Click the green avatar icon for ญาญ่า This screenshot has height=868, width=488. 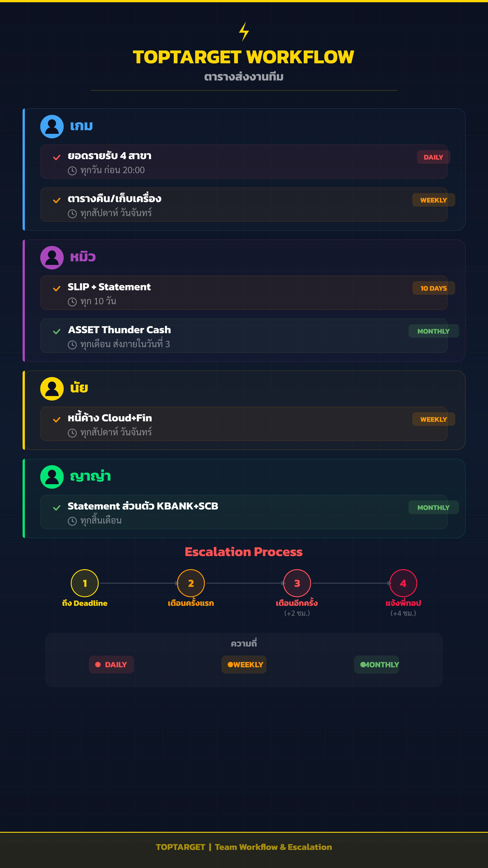[52, 477]
